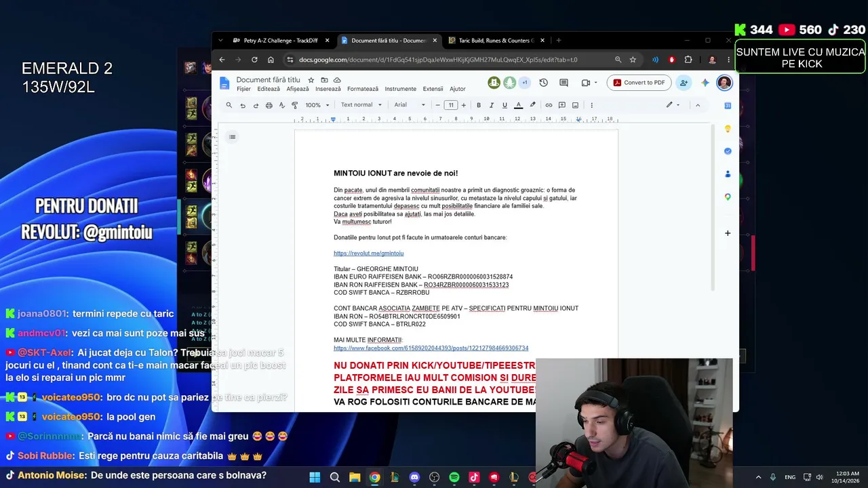
Task: Add a comment using toolbar comment icon
Action: pyautogui.click(x=561, y=105)
